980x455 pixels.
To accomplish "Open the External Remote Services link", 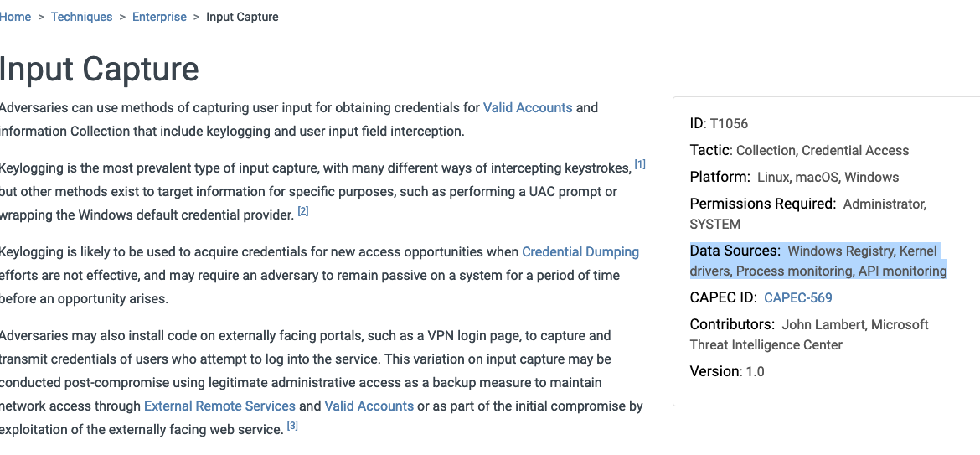I will [219, 406].
